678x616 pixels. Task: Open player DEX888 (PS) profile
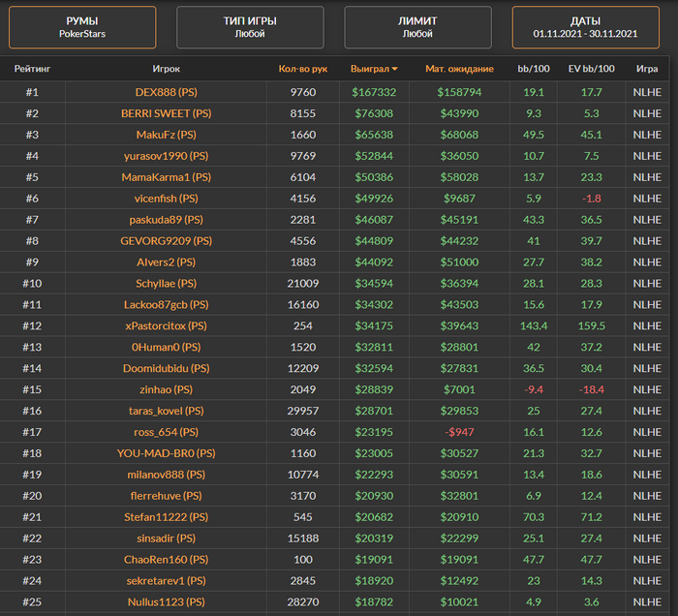pyautogui.click(x=166, y=92)
